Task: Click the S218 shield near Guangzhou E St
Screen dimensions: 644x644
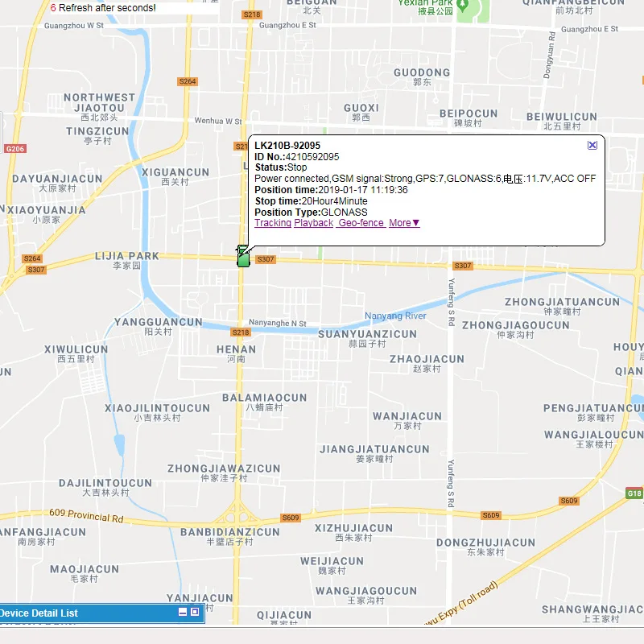Action: point(252,14)
